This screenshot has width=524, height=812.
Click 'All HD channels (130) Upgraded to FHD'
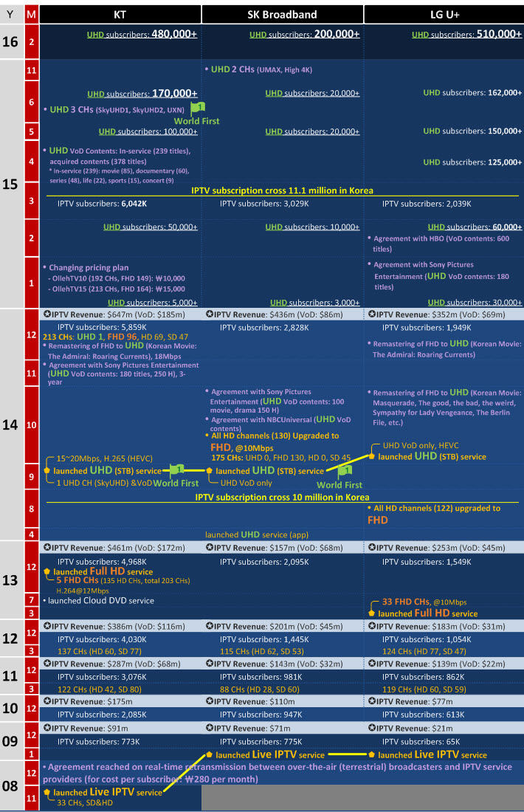coord(272,441)
